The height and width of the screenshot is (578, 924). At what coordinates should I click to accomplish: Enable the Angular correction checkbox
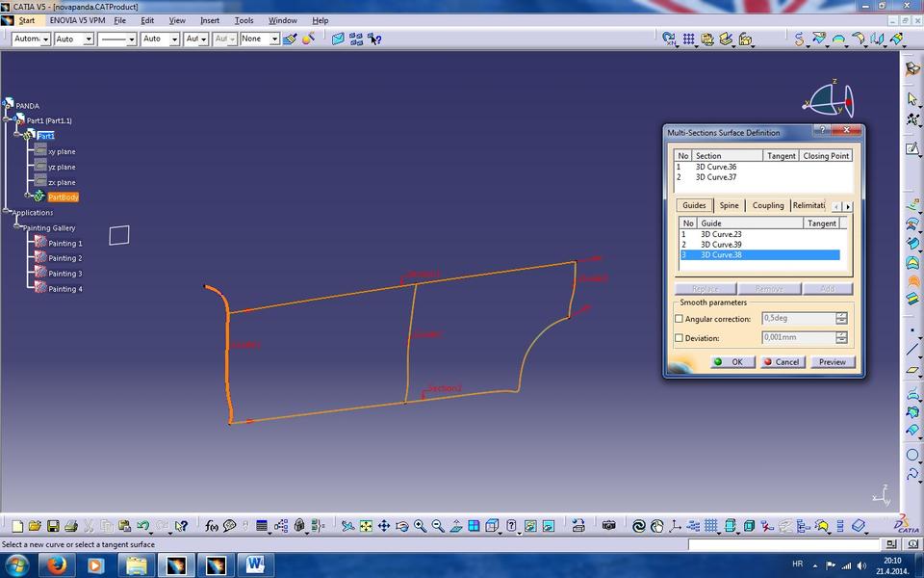680,318
